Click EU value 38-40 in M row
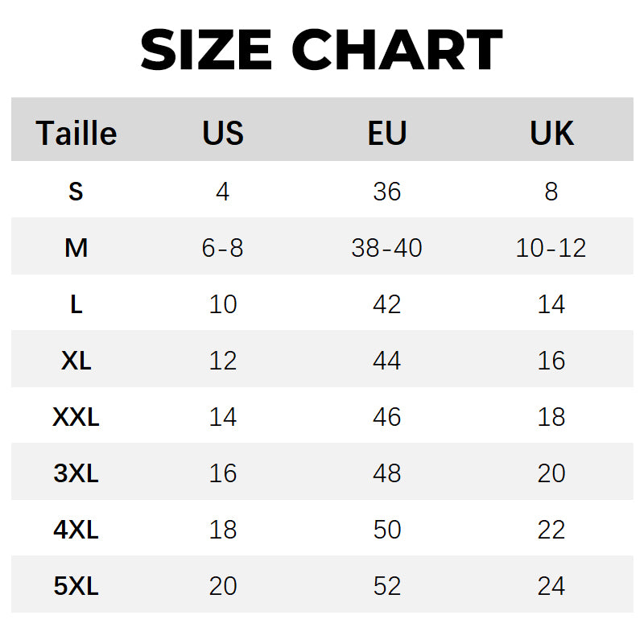644x644 pixels. pos(387,248)
